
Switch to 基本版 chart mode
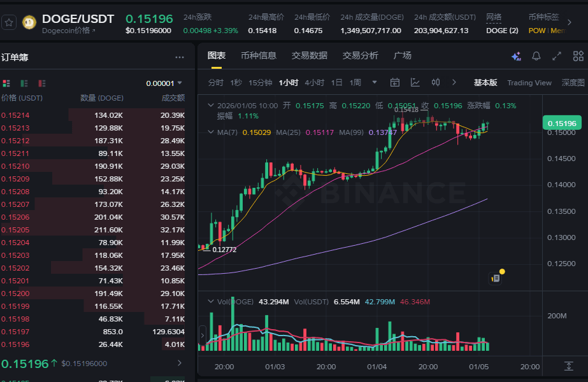485,83
